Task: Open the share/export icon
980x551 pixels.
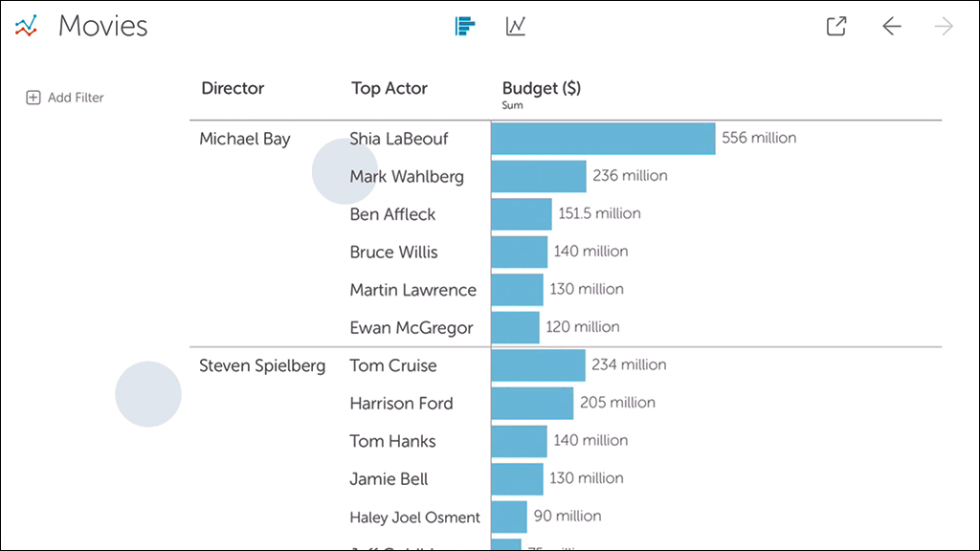Action: [x=836, y=26]
